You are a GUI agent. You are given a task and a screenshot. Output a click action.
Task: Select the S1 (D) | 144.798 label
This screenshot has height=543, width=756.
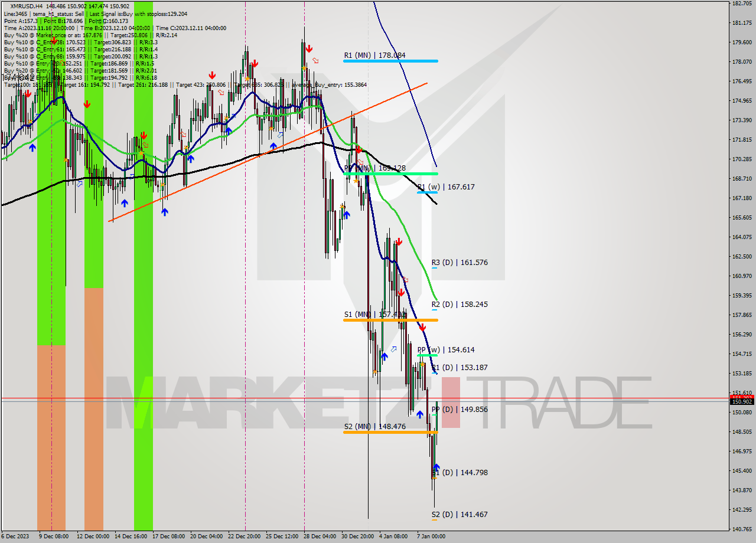[460, 472]
